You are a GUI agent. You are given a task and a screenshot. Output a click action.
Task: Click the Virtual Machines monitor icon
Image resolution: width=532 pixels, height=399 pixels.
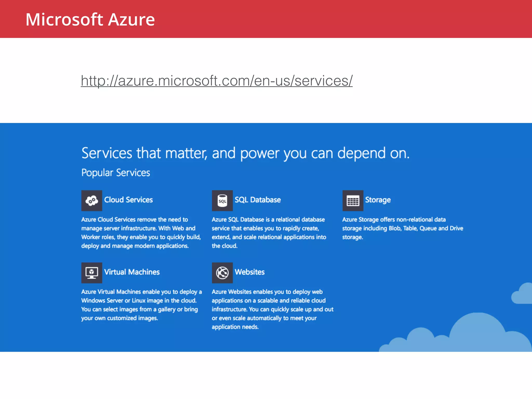pos(92,273)
